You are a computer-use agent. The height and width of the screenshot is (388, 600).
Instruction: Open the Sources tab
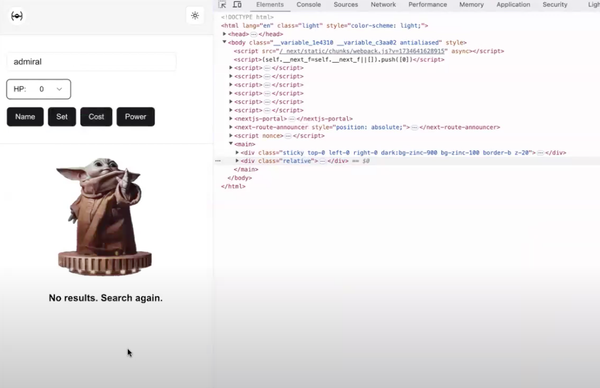tap(346, 5)
